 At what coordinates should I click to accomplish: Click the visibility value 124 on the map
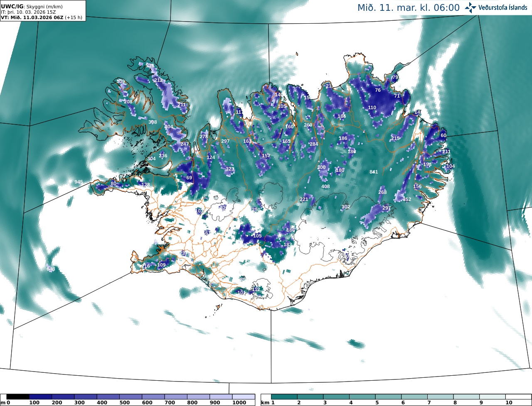point(211,157)
